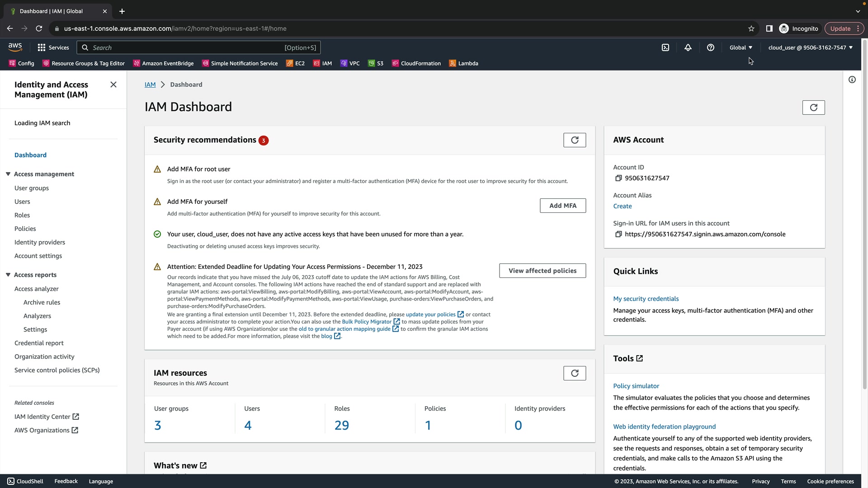Collapse the Access management section

[8, 174]
